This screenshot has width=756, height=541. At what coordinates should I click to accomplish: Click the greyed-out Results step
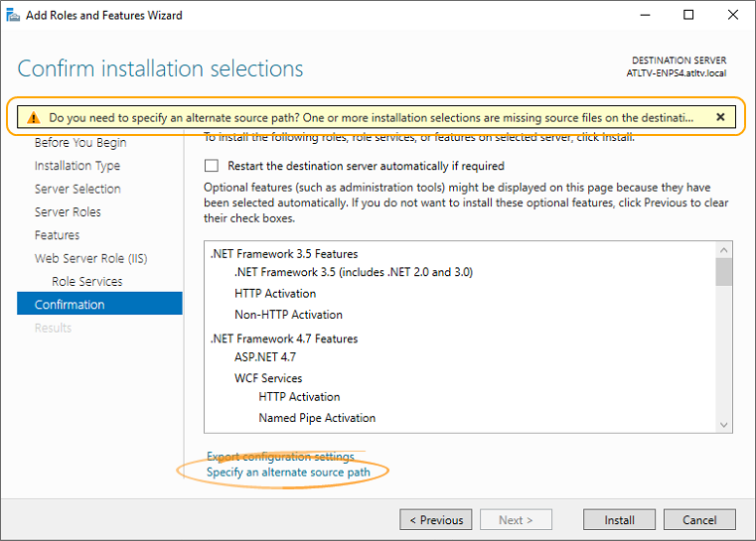coord(53,328)
